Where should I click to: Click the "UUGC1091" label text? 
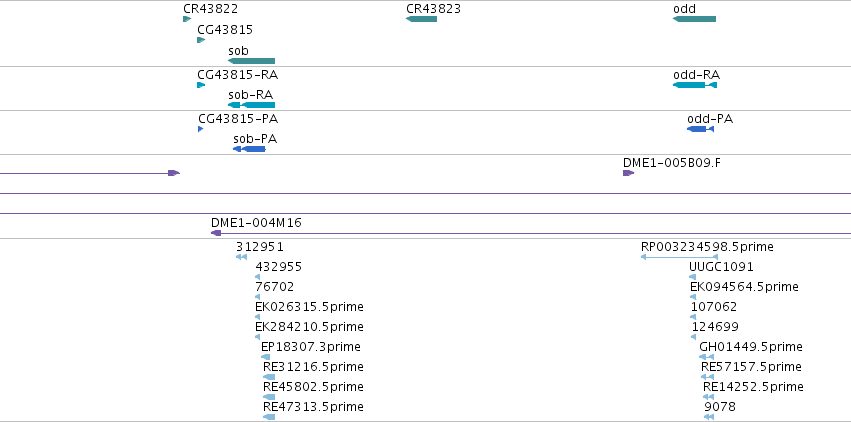(721, 267)
